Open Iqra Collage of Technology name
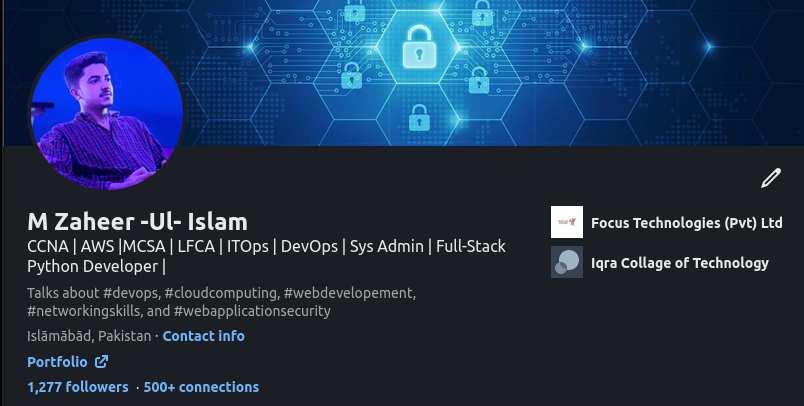This screenshot has height=406, width=804. 679,263
